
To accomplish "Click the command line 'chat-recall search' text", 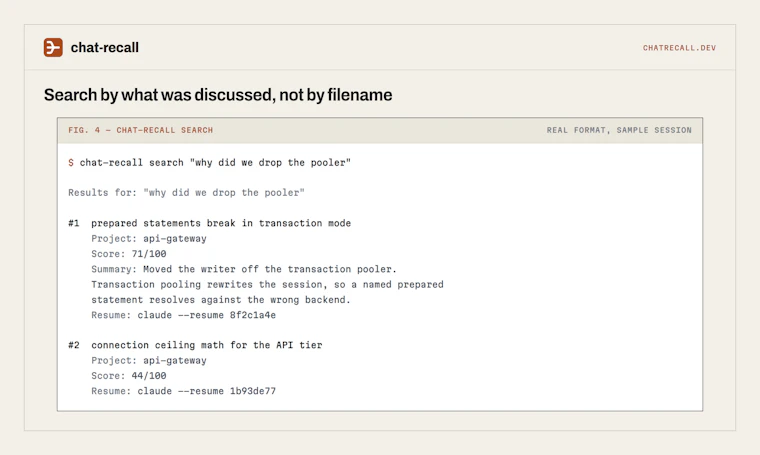I will pos(215,163).
